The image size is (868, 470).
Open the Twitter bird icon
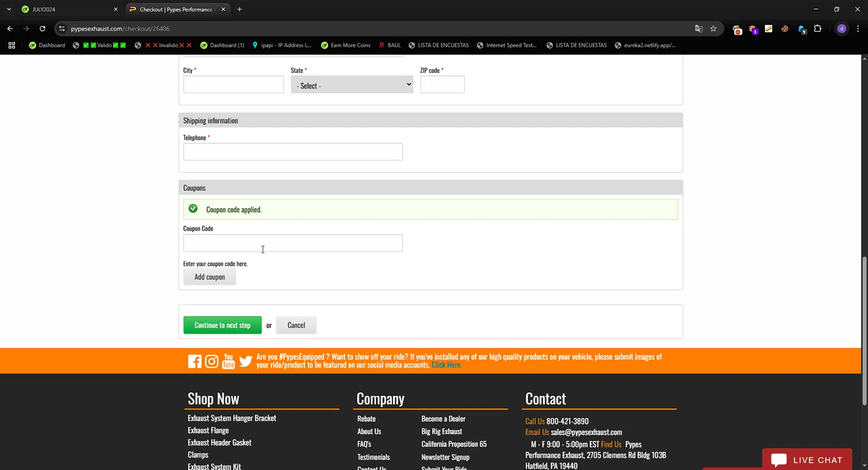(x=245, y=361)
